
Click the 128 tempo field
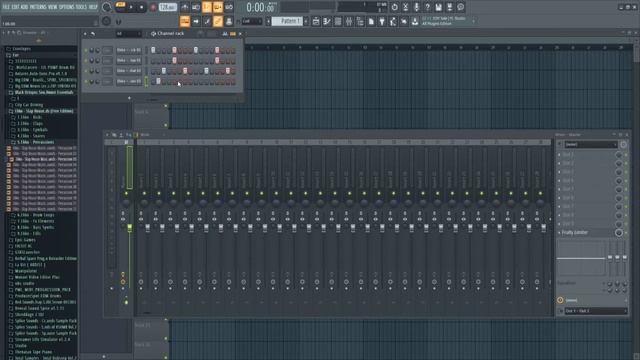pyautogui.click(x=167, y=7)
